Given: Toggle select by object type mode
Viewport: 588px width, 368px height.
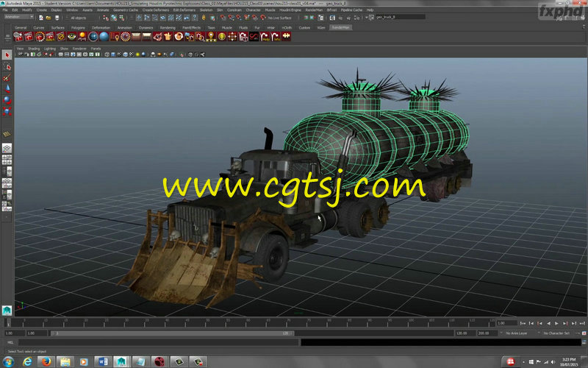Looking at the screenshot, I should pos(114,18).
